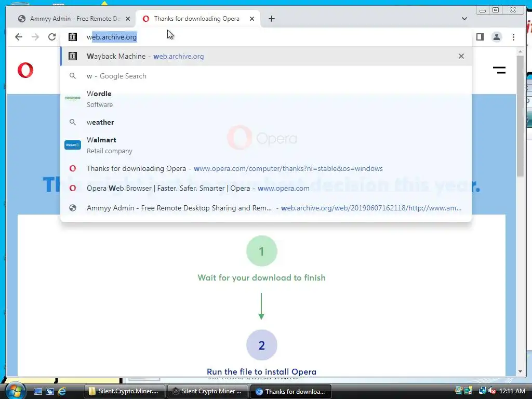Click the Wayback Machine icon in address bar
The image size is (532, 399).
[x=73, y=37]
